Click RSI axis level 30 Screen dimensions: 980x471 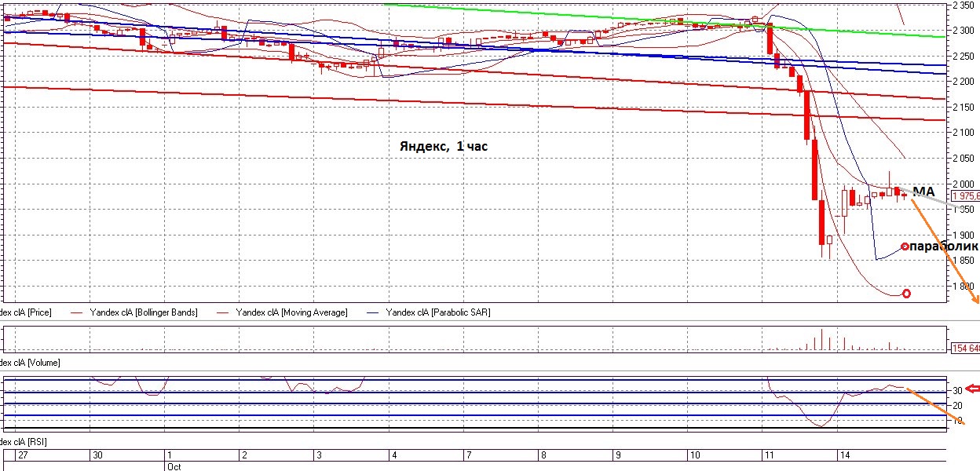click(958, 390)
